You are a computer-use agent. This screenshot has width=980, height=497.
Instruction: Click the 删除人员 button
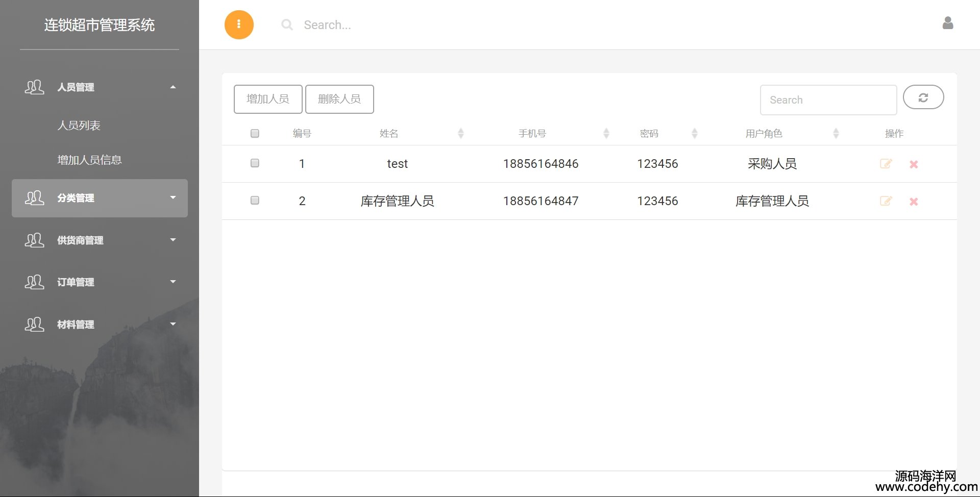pos(339,99)
